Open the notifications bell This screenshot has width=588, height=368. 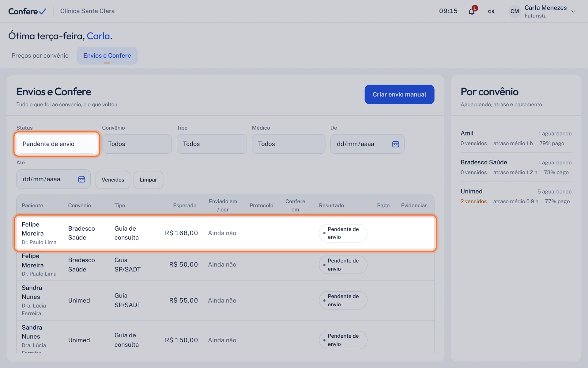click(x=472, y=11)
